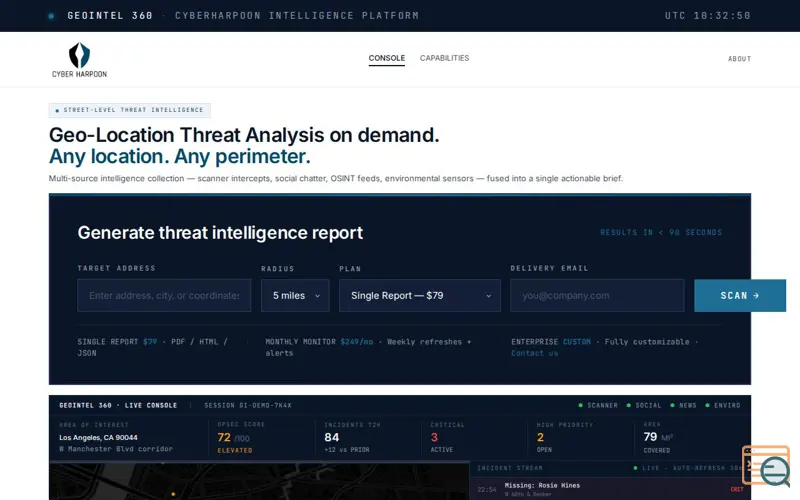Click the SOCIAL feed status indicator
Image resolution: width=800 pixels, height=500 pixels.
[644, 405]
